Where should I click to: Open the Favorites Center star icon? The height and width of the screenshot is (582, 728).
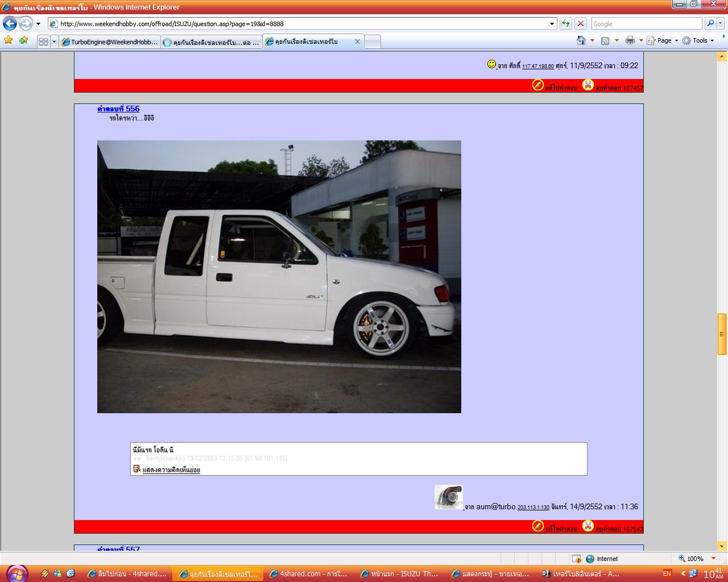pyautogui.click(x=8, y=40)
